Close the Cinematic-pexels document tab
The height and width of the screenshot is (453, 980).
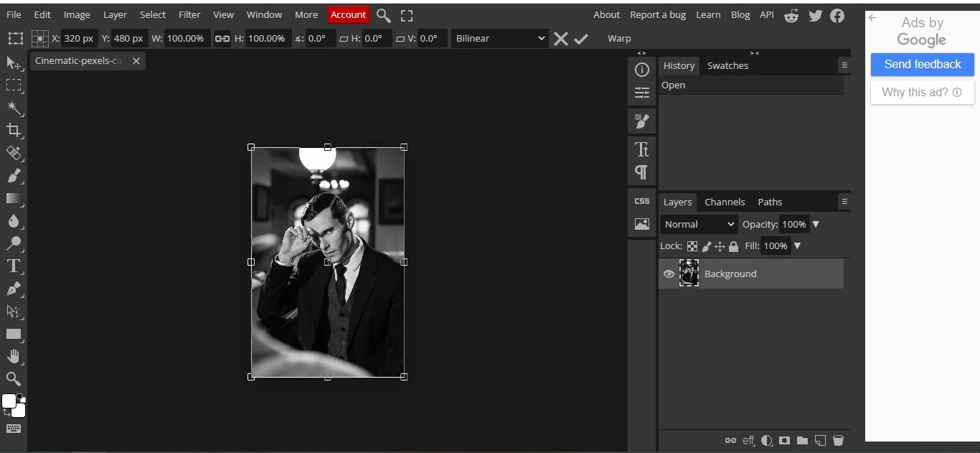tap(136, 61)
